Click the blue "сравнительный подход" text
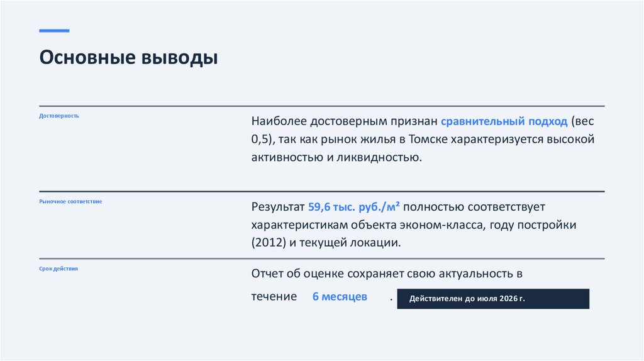 tap(504, 121)
